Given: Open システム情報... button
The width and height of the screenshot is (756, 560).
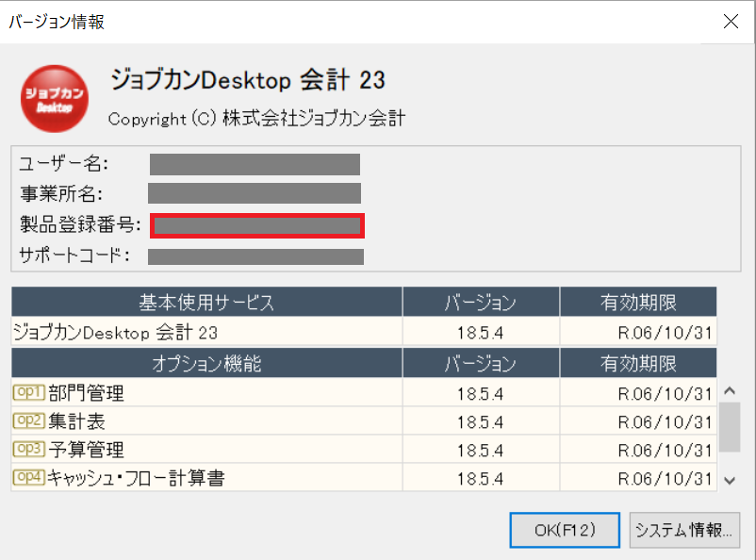Looking at the screenshot, I should [x=684, y=530].
